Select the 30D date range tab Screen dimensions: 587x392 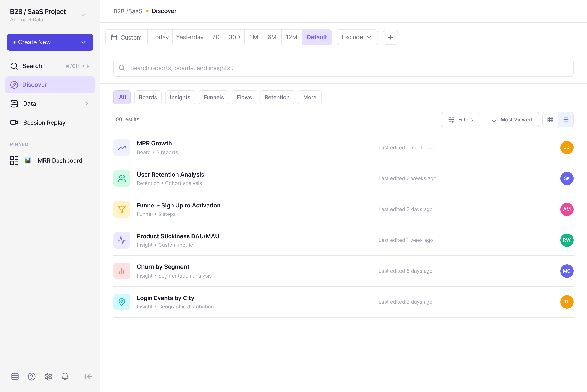pyautogui.click(x=234, y=37)
